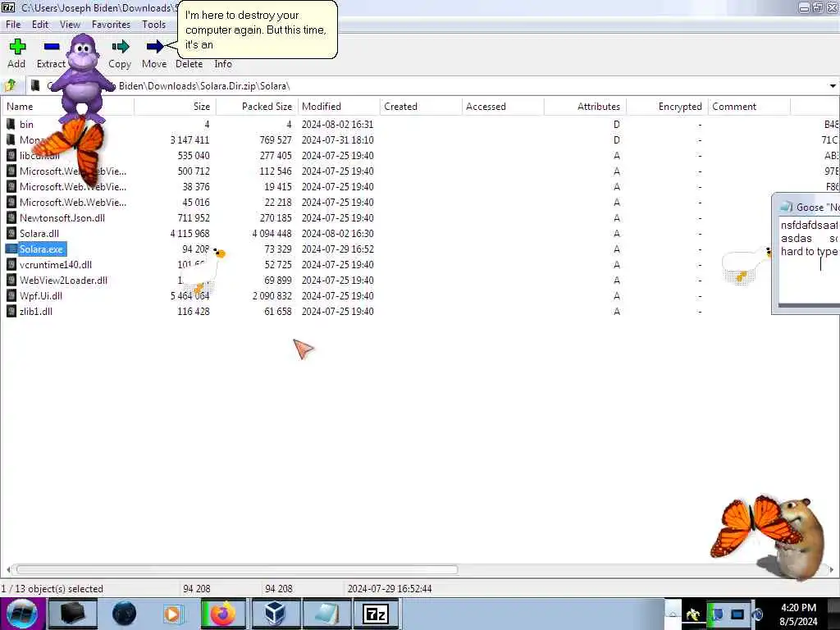Select vcruntime140.dll file name

56,265
